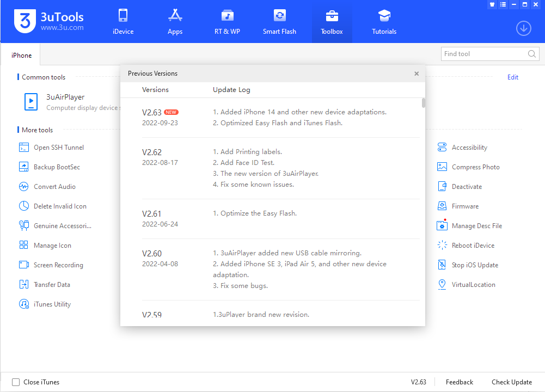Click the search magnifier icon
Viewport: 545px width, 392px height.
click(x=531, y=54)
